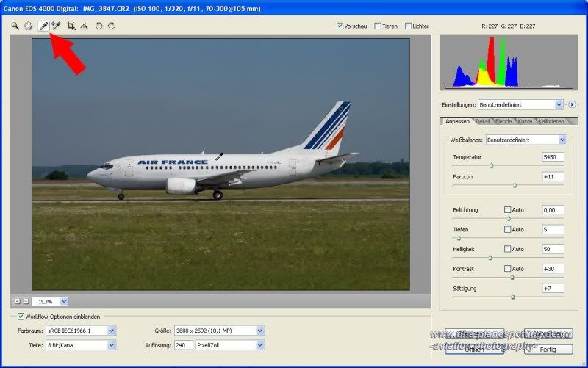Screen dimensions: 588x368
Task: Select the Crop tool
Action: click(x=71, y=26)
